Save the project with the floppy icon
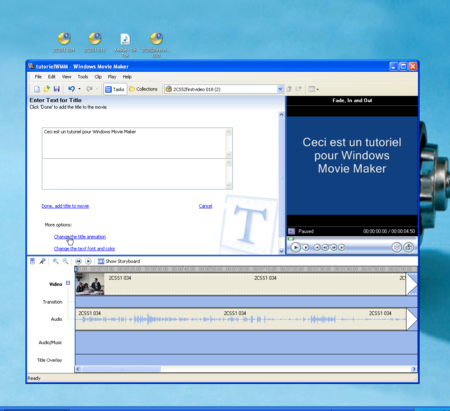The height and width of the screenshot is (411, 450). pyautogui.click(x=57, y=89)
